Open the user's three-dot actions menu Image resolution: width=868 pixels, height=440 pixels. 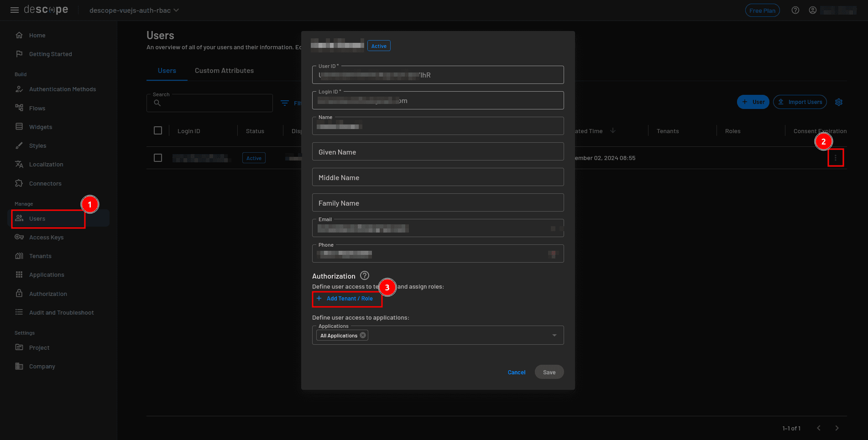click(x=836, y=158)
